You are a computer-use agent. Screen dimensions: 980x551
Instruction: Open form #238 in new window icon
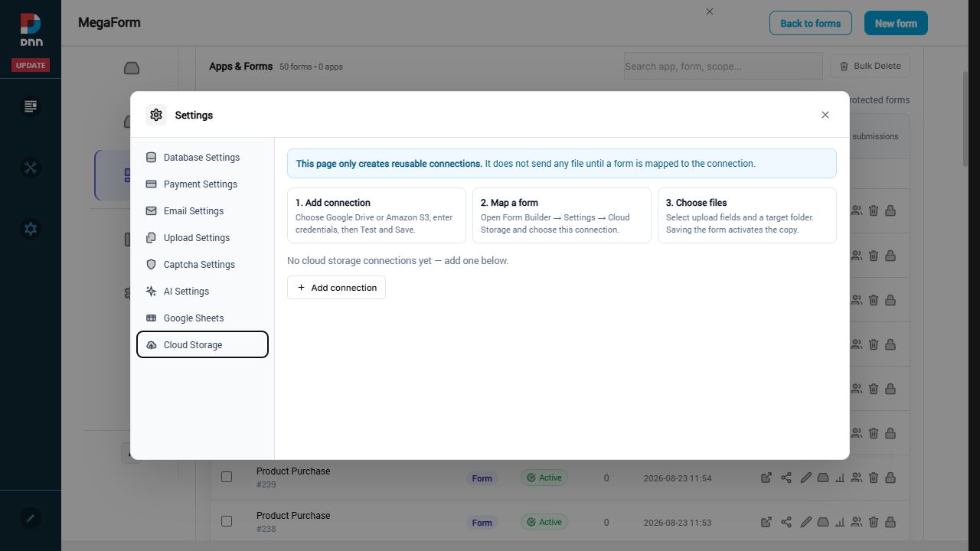pyautogui.click(x=766, y=522)
